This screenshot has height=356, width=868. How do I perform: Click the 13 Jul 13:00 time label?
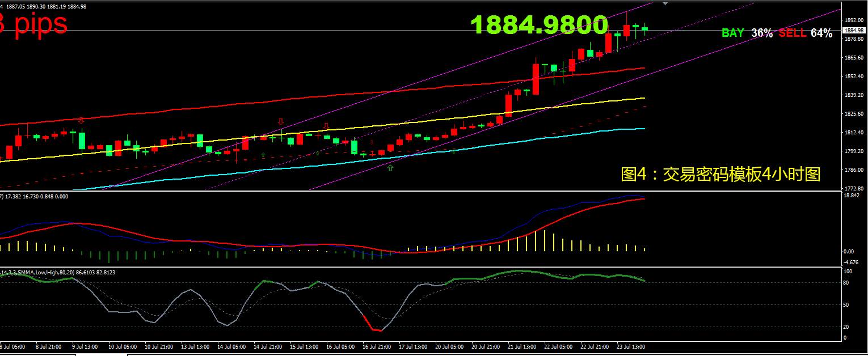tap(195, 346)
